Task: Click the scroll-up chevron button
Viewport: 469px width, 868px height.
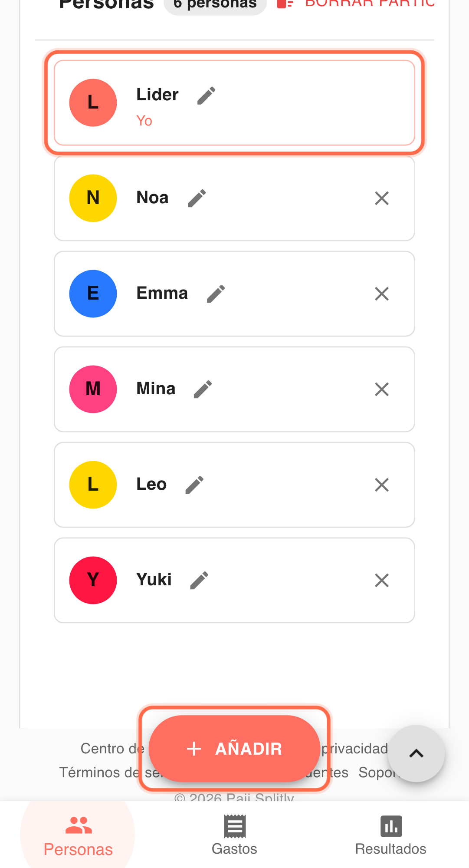Action: 416,753
